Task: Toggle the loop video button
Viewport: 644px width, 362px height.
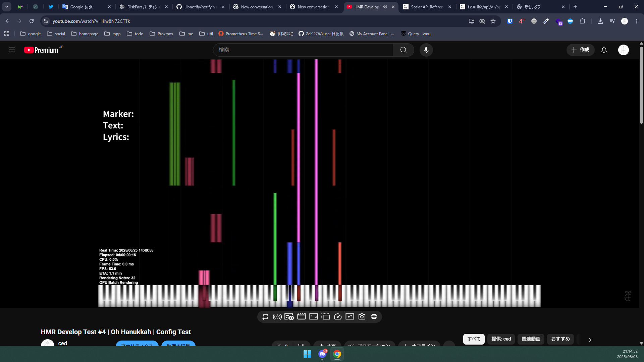Action: coord(265,317)
